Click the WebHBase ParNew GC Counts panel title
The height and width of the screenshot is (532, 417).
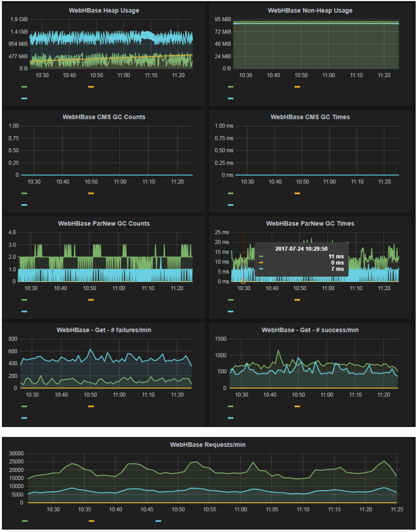tap(104, 223)
